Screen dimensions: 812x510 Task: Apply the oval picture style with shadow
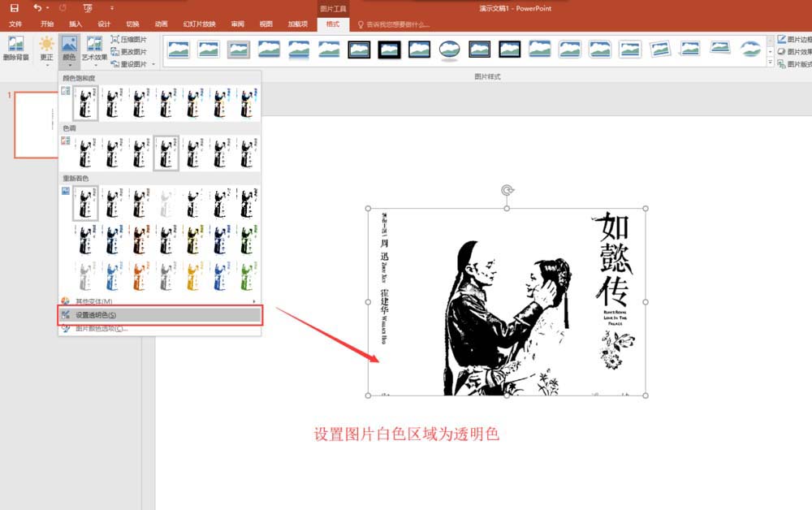point(449,50)
